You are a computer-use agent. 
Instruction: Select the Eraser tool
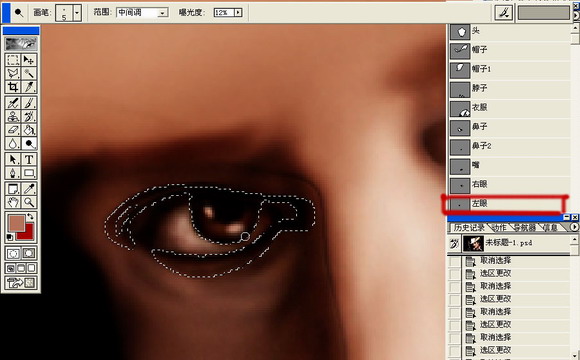[13, 130]
